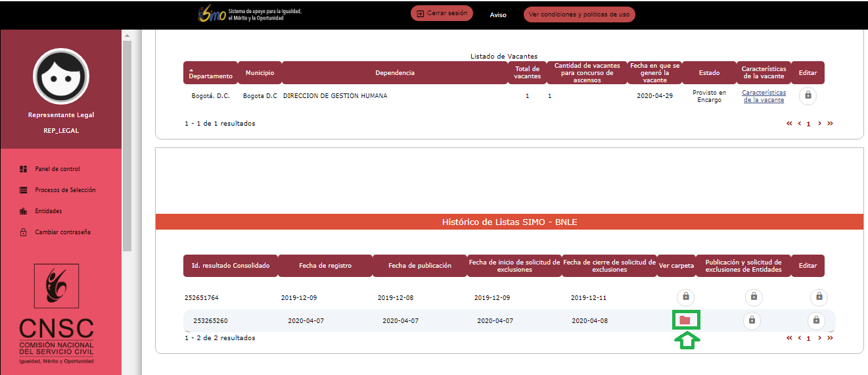This screenshot has width=868, height=375.
Task: Go to next page in Listado de Vacantes
Action: [819, 124]
